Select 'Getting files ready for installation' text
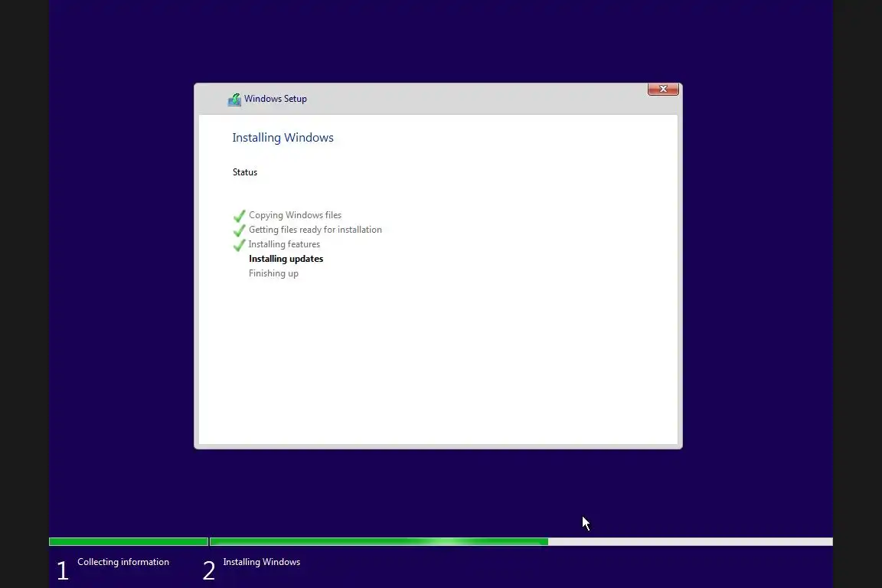882x588 pixels. pos(315,230)
